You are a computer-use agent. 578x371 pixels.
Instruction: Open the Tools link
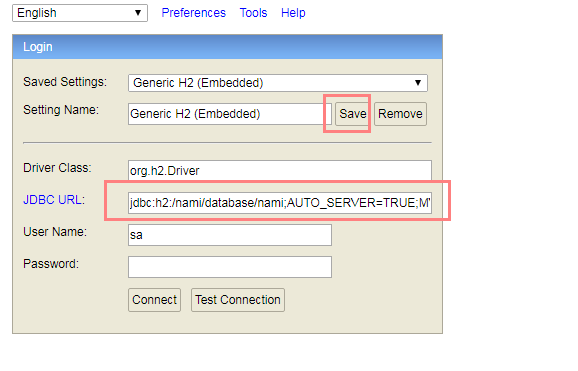click(x=253, y=13)
